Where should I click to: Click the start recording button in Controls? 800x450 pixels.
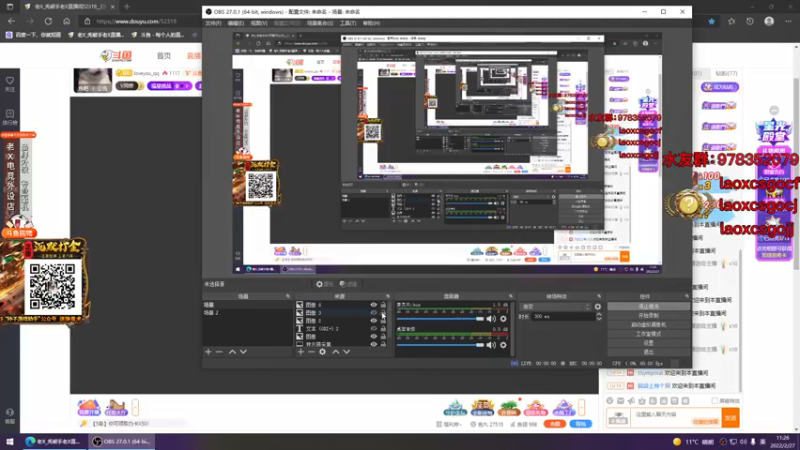point(648,316)
